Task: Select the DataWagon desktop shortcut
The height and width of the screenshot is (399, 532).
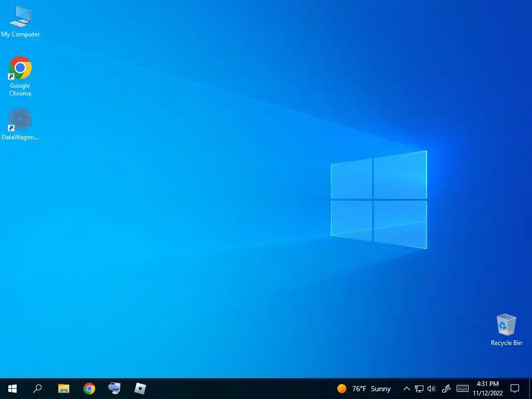Action: [x=20, y=124]
